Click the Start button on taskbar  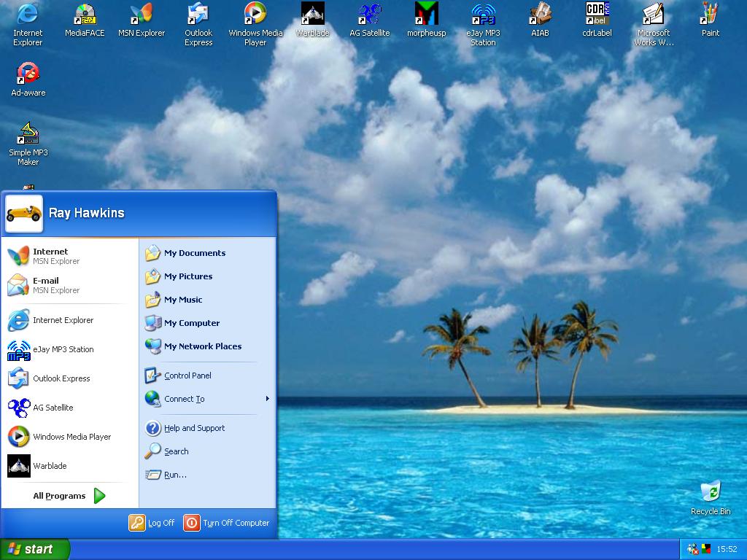point(34,549)
